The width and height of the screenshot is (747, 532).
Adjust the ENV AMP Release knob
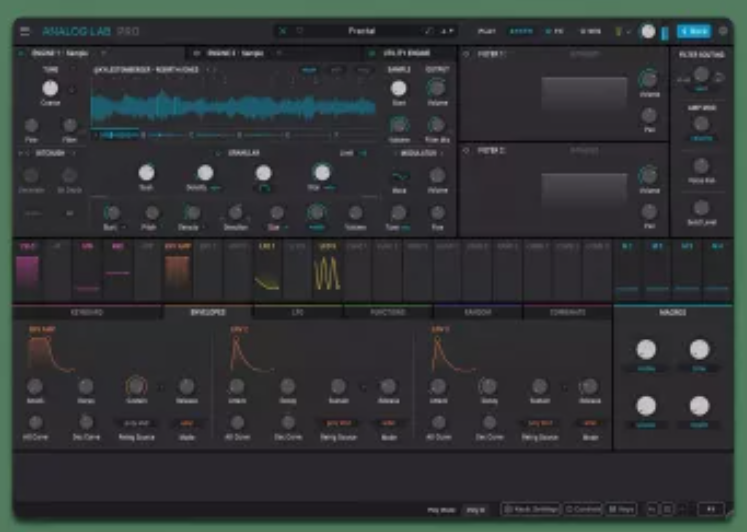187,386
